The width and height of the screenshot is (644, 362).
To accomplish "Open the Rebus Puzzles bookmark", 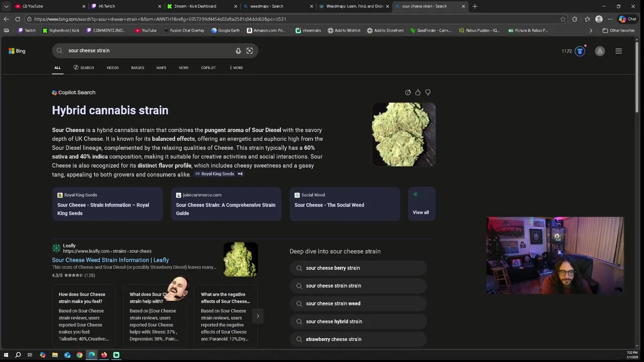I will click(x=479, y=30).
